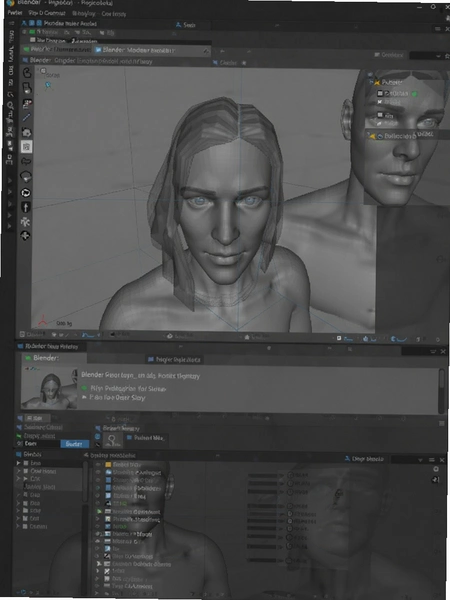Click the blue pin marker near the viewport top-left corner

point(48,85)
